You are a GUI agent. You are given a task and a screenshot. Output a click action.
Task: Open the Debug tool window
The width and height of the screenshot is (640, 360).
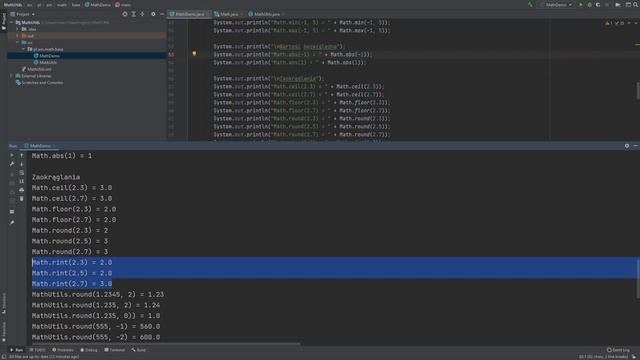pyautogui.click(x=89, y=350)
